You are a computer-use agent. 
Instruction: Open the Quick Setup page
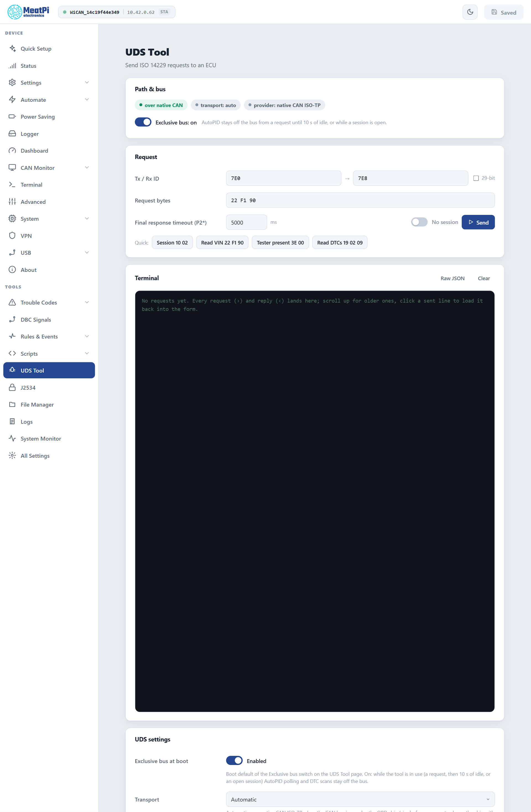click(x=49, y=48)
